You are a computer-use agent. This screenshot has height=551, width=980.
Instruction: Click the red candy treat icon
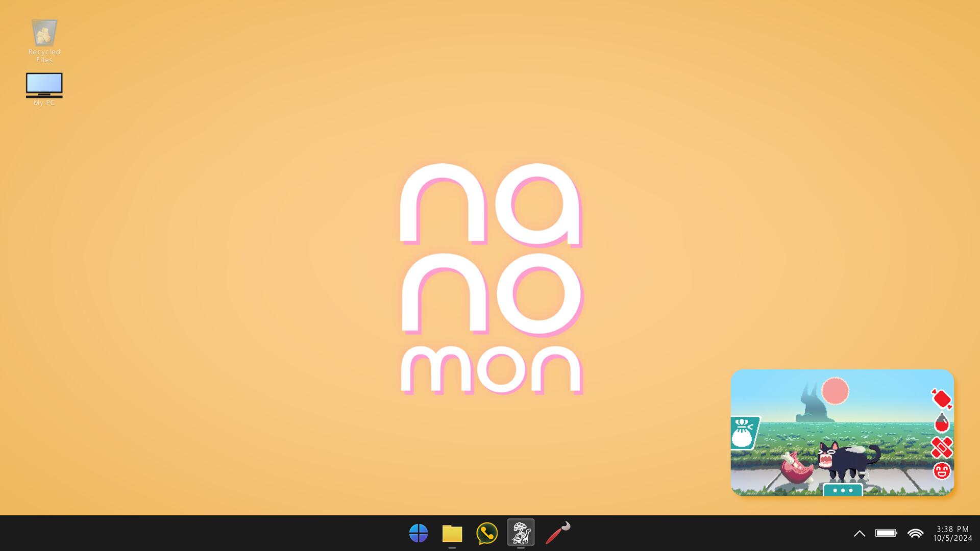(942, 400)
